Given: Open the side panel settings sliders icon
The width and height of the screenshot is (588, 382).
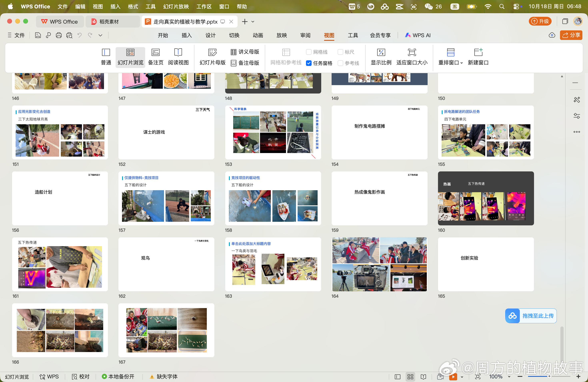Looking at the screenshot, I should click(x=577, y=116).
